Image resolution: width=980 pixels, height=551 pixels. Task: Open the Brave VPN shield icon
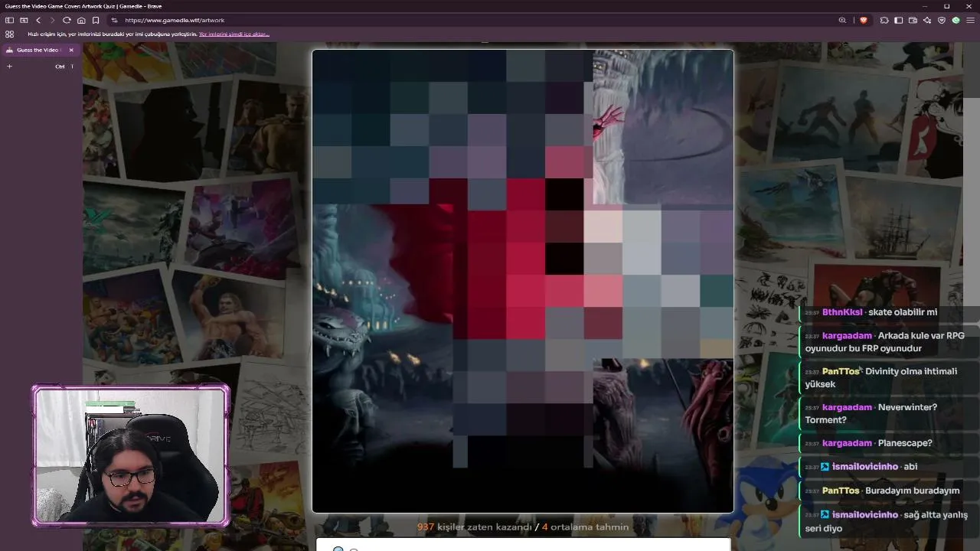942,20
